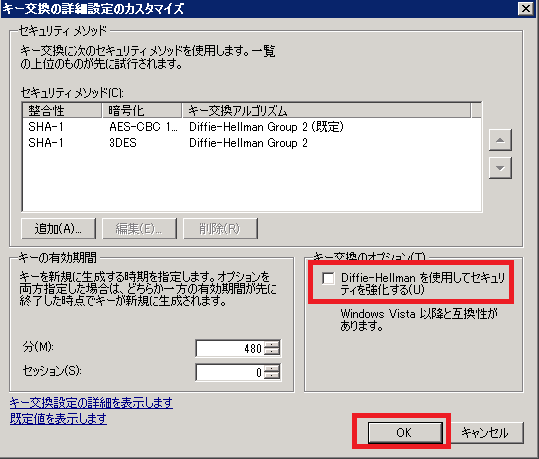539x459 pixels.
Task: Decrease minutes value with spinner down arrow
Action: (272, 352)
